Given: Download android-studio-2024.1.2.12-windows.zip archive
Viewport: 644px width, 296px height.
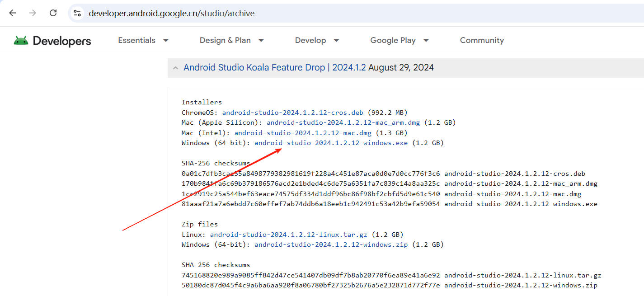Looking at the screenshot, I should [x=331, y=244].
